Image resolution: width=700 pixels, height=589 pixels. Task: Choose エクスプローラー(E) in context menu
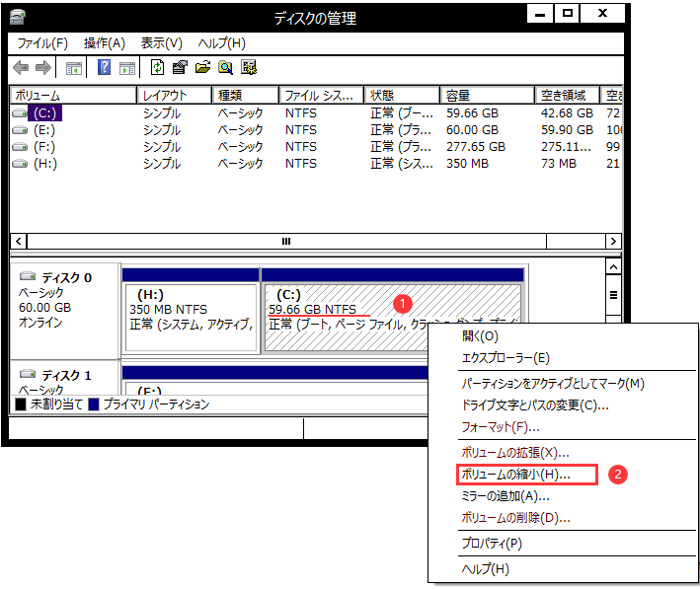coord(506,358)
